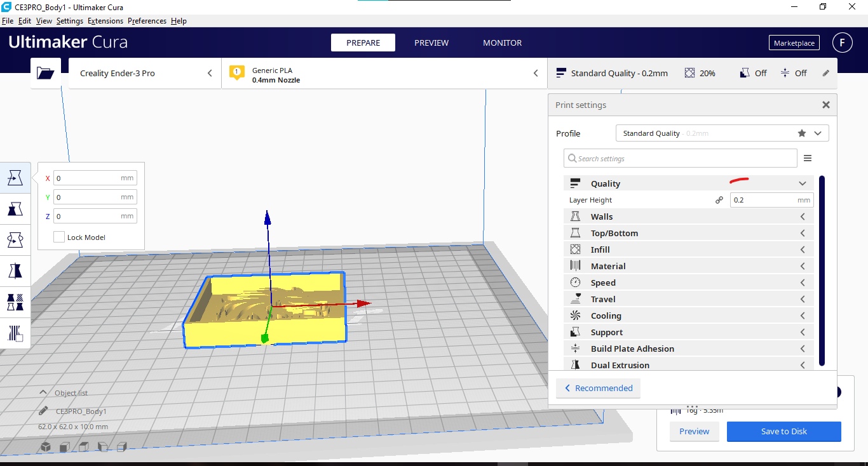Open the Creality Ender-3 Pro printer selector
Image resolution: width=868 pixels, height=466 pixels.
(x=145, y=73)
